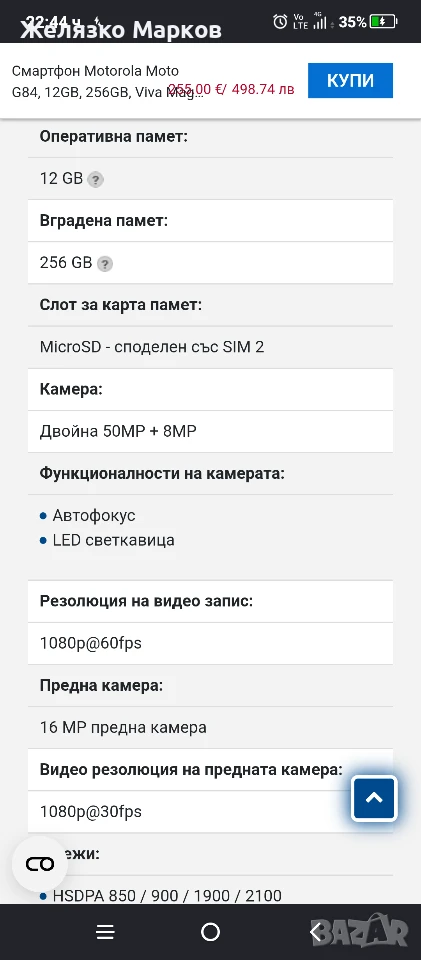Image resolution: width=421 pixels, height=960 pixels.
Task: Select Двойна 50MP + 8MP camera value
Action: (x=118, y=432)
